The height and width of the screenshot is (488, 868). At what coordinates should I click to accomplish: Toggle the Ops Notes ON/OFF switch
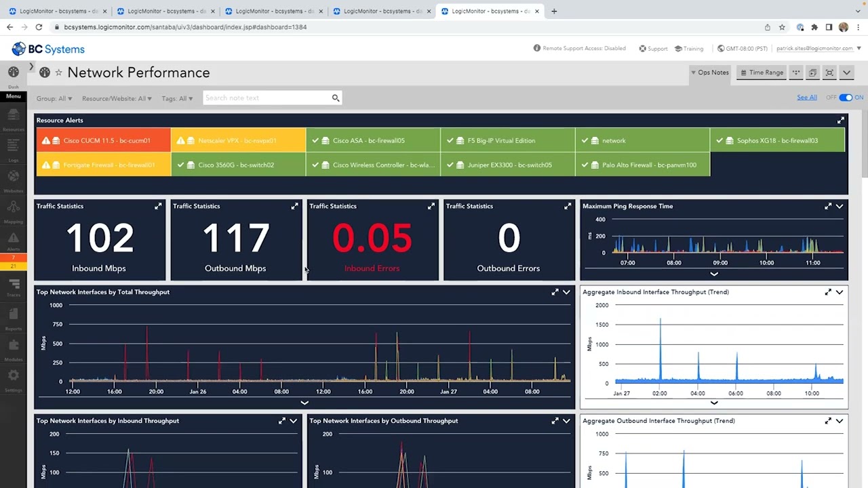(845, 98)
